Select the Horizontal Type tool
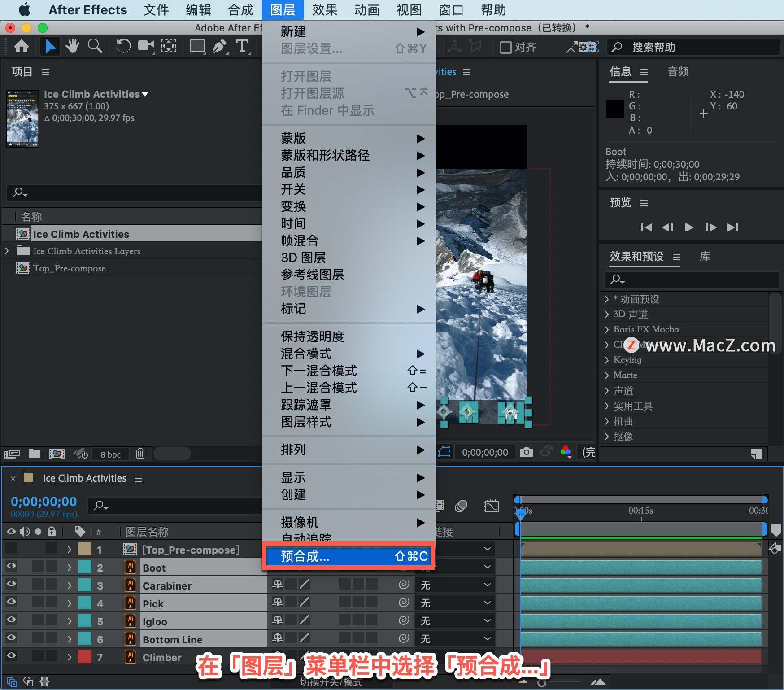This screenshot has width=784, height=690. click(242, 46)
